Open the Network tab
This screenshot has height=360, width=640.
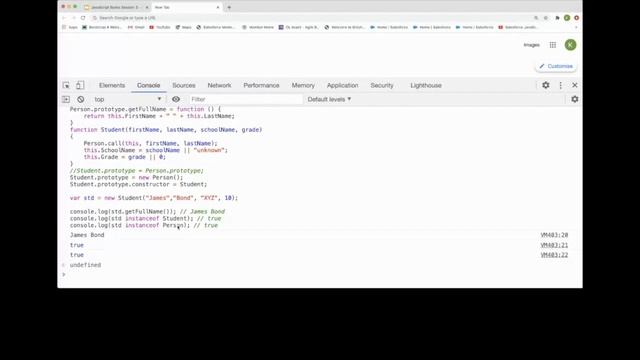pyautogui.click(x=219, y=85)
